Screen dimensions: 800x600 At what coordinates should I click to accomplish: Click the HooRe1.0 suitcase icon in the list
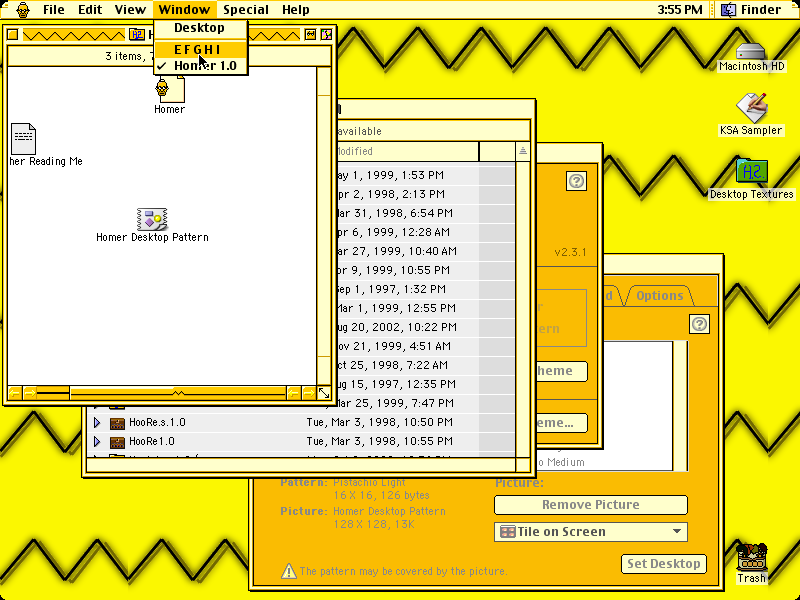coord(117,442)
